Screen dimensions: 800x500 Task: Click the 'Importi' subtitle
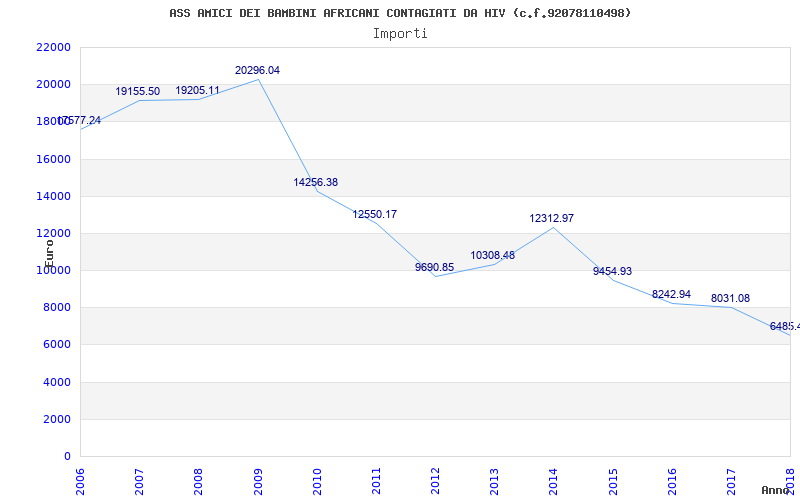(400, 34)
